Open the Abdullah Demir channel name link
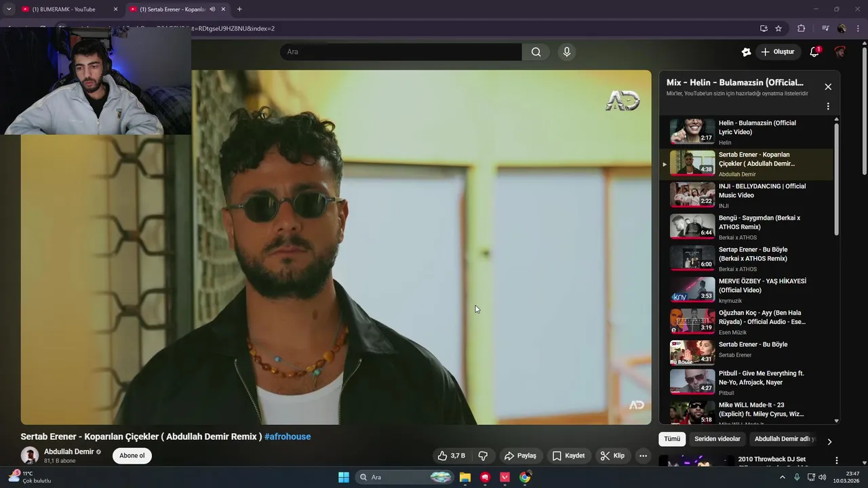Screen dimensions: 868x488 [69, 451]
